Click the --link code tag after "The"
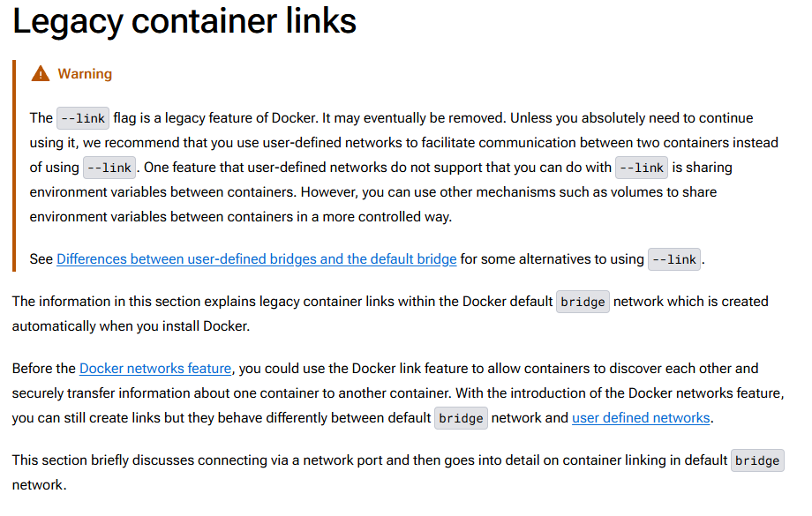Viewport: 812px width, 516px height. coord(83,118)
